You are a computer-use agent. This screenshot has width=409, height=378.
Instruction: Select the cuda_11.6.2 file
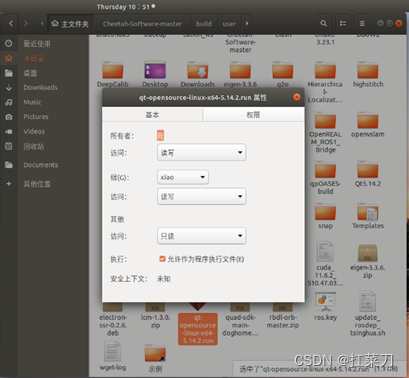pos(325,263)
